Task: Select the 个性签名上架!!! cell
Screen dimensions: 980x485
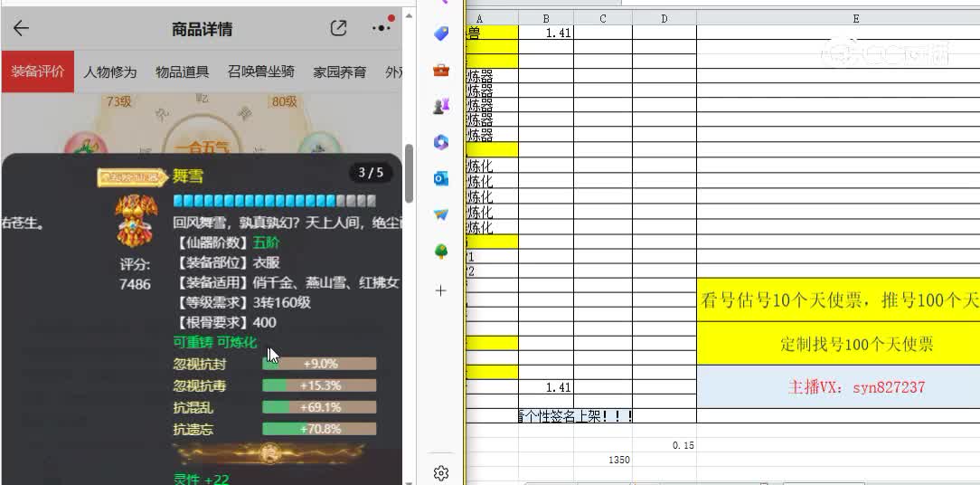Action: pyautogui.click(x=576, y=417)
